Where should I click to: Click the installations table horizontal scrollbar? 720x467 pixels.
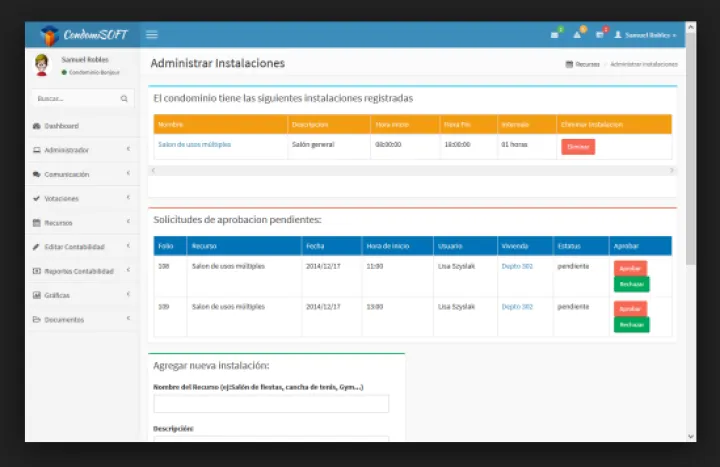[412, 171]
